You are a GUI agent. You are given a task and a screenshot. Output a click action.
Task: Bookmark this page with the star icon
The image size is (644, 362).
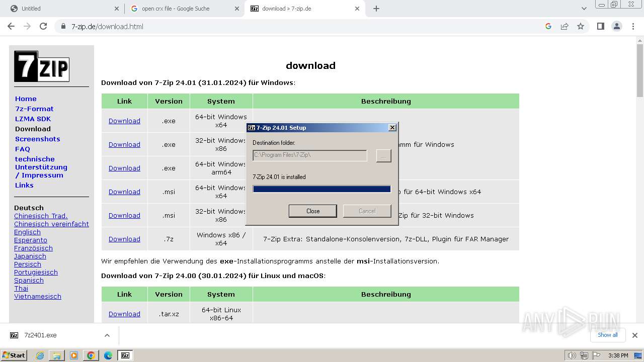pos(581,26)
